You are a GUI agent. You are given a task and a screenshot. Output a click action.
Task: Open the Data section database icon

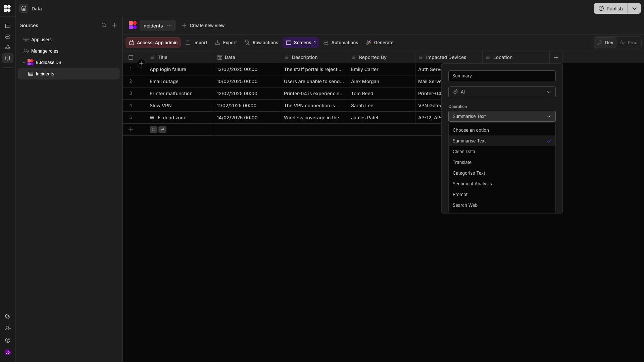point(8,58)
